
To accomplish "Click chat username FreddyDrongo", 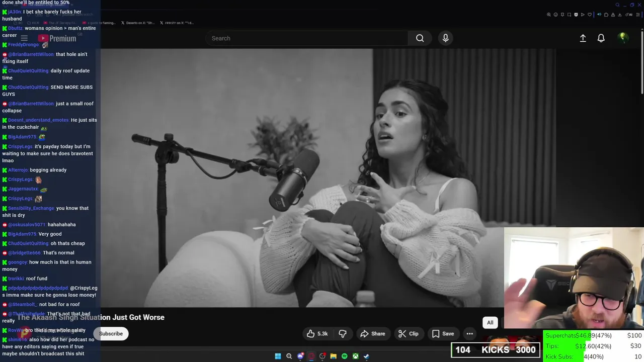I will (x=23, y=45).
